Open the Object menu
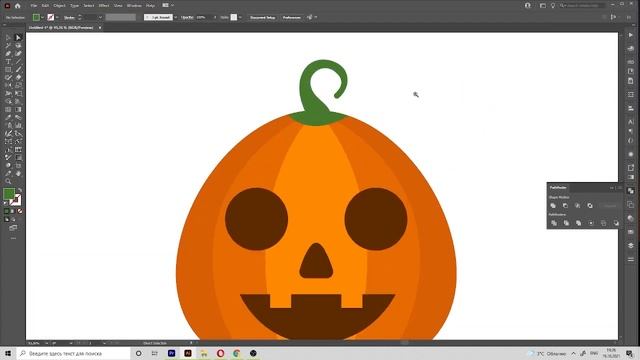 [x=59, y=6]
